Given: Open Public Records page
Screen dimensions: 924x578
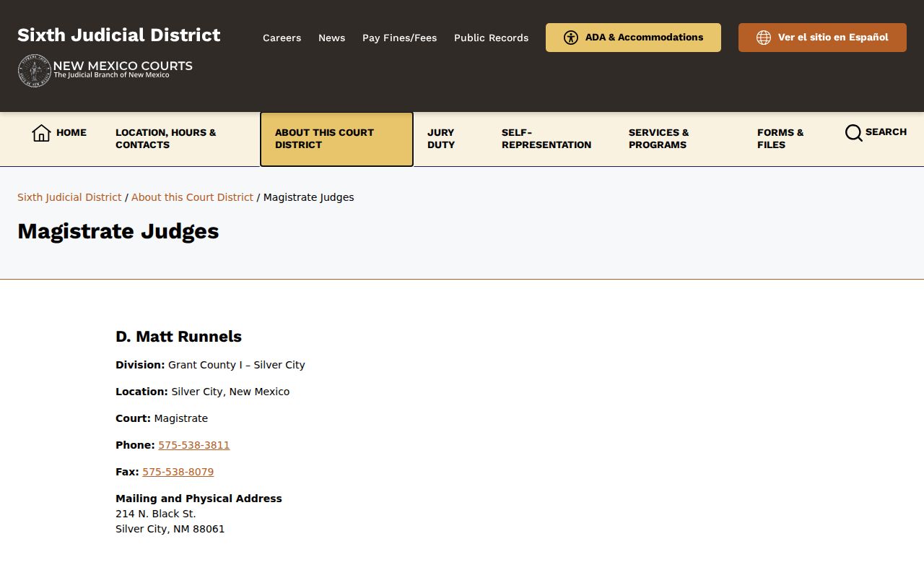Looking at the screenshot, I should click(491, 38).
